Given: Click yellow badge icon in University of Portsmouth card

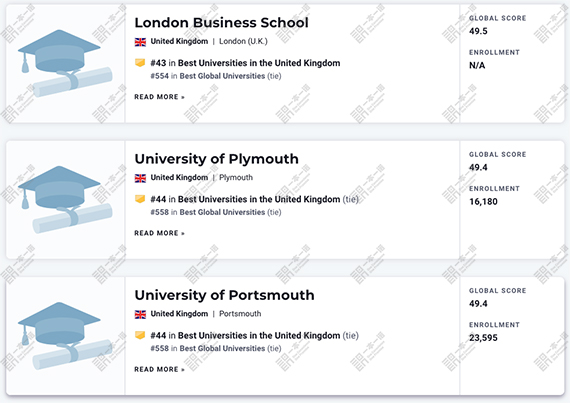Looking at the screenshot, I should pyautogui.click(x=140, y=335).
